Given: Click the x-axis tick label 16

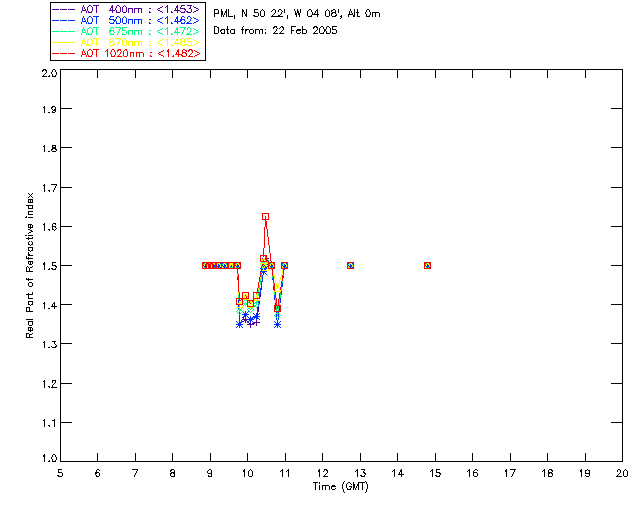Looking at the screenshot, I should 472,473.
